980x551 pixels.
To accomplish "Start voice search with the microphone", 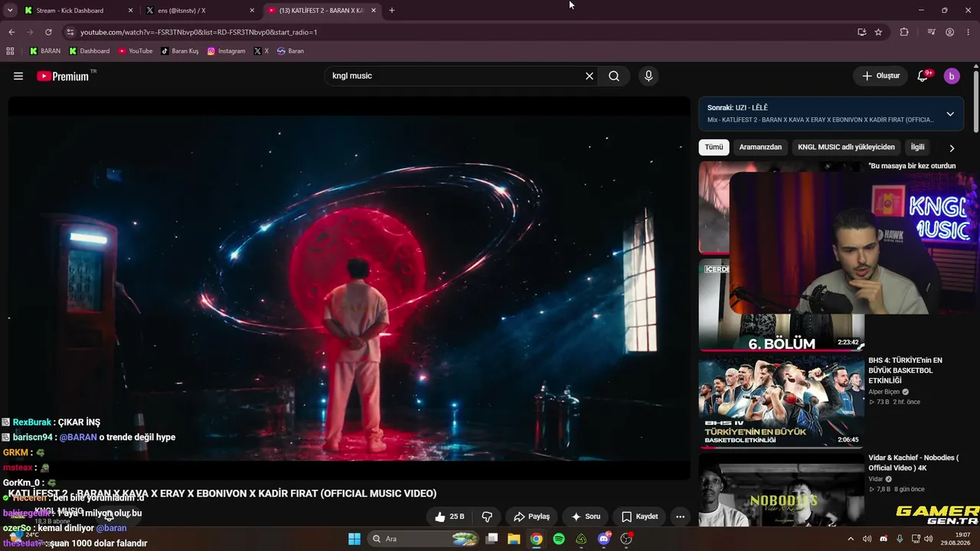I will (648, 76).
